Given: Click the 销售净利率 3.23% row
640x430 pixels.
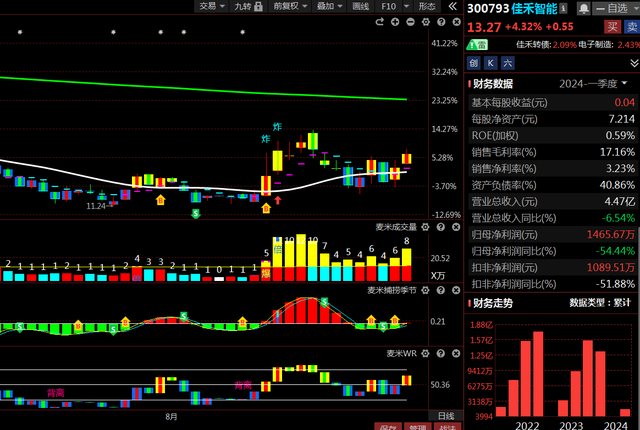Looking at the screenshot, I should click(x=553, y=168).
